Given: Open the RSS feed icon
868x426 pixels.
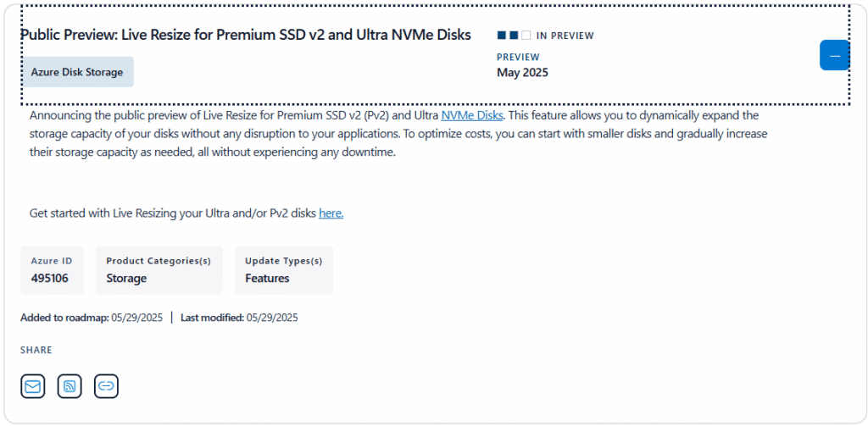Looking at the screenshot, I should (x=70, y=386).
